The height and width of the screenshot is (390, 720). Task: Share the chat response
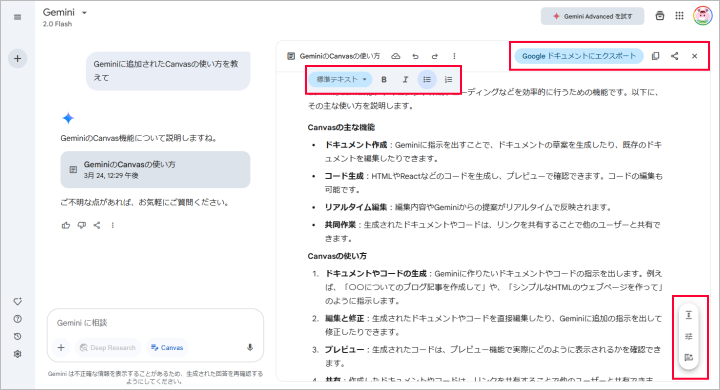[97, 225]
